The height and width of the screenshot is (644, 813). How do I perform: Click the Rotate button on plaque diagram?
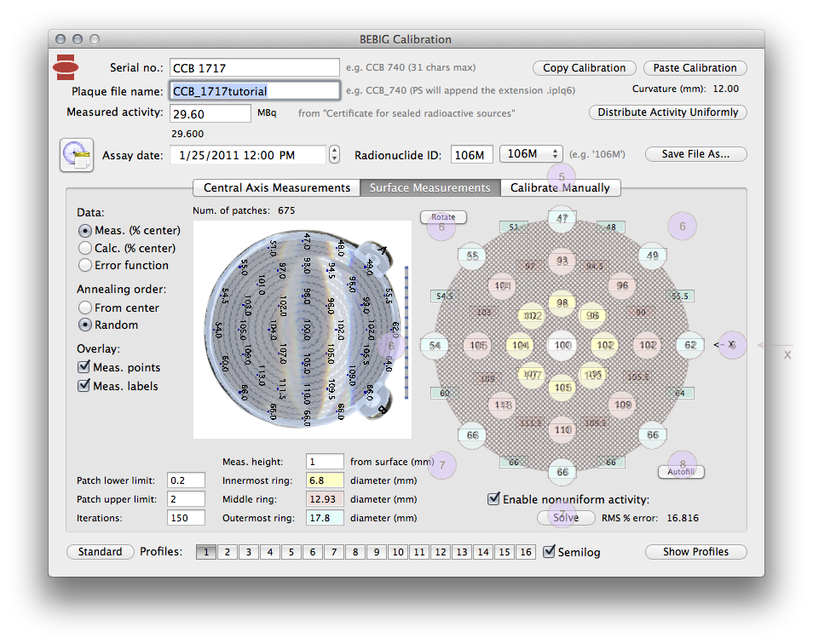click(x=443, y=217)
